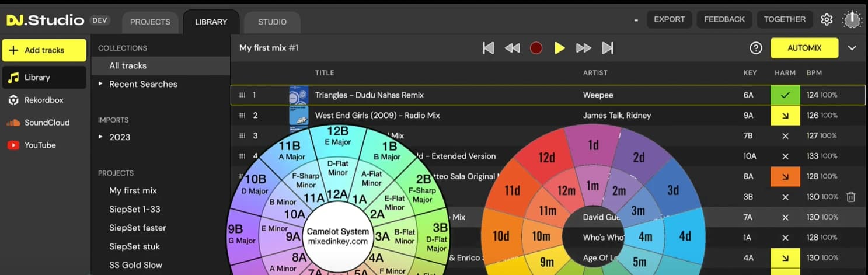Click harmonic X for 10A track
This screenshot has height=275, width=868.
(x=785, y=156)
